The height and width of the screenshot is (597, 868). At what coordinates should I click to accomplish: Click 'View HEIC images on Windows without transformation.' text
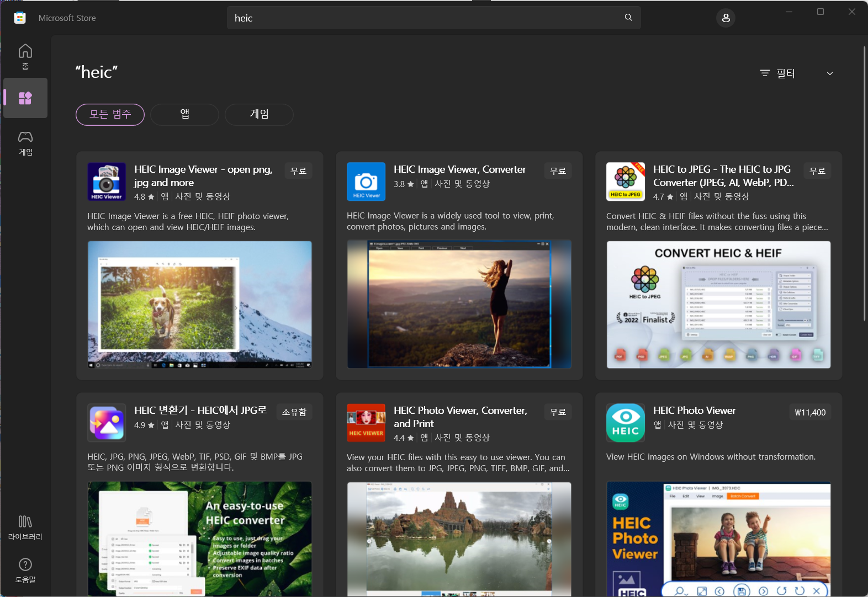click(x=711, y=457)
